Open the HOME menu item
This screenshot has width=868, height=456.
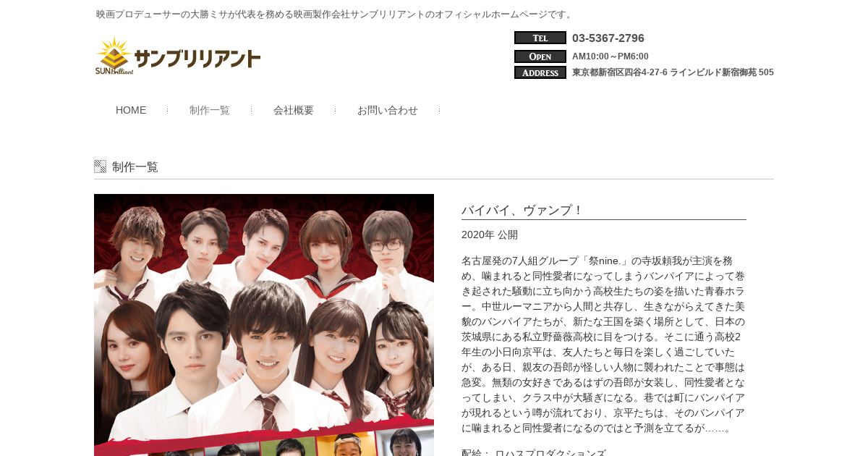[131, 110]
